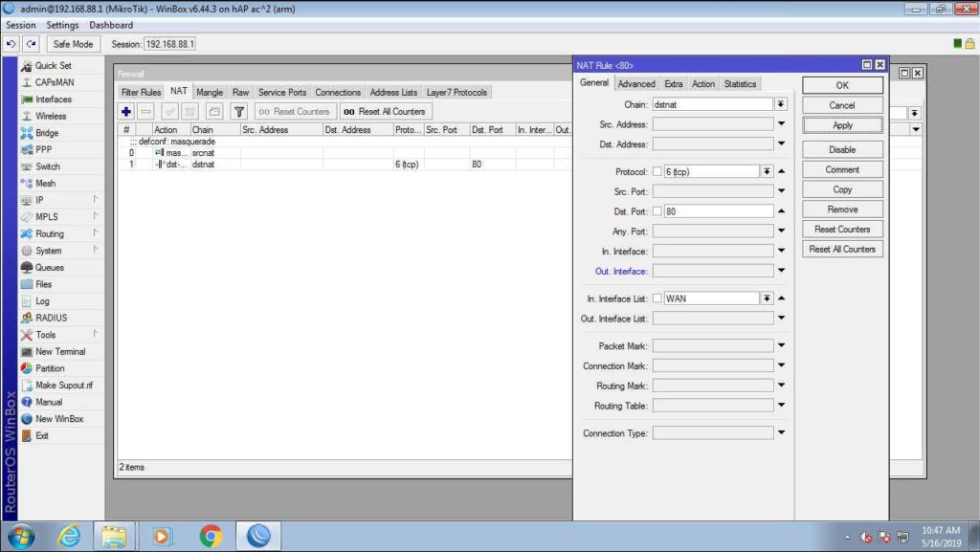Expand Connection Type field

(781, 432)
